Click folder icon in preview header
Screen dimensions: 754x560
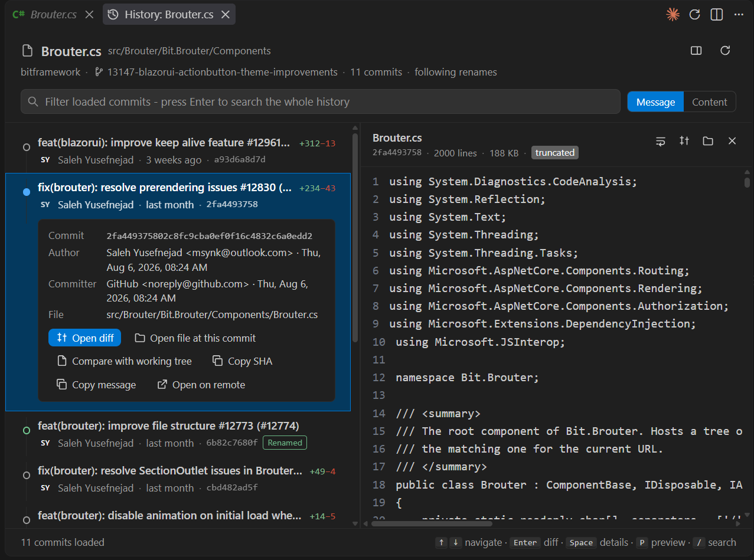708,140
